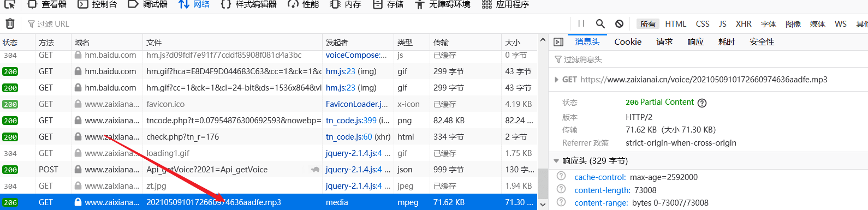Clear the network log with trash icon
The height and width of the screenshot is (210, 868).
coord(10,23)
